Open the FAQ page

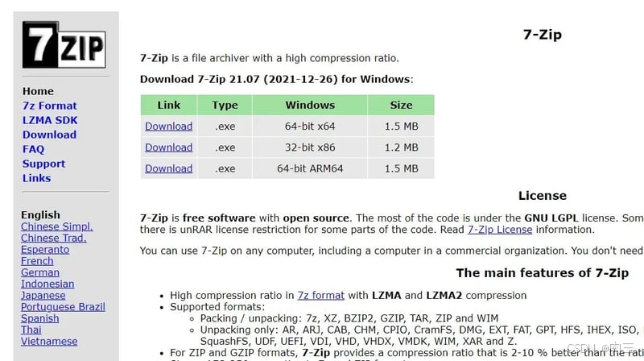[33, 149]
